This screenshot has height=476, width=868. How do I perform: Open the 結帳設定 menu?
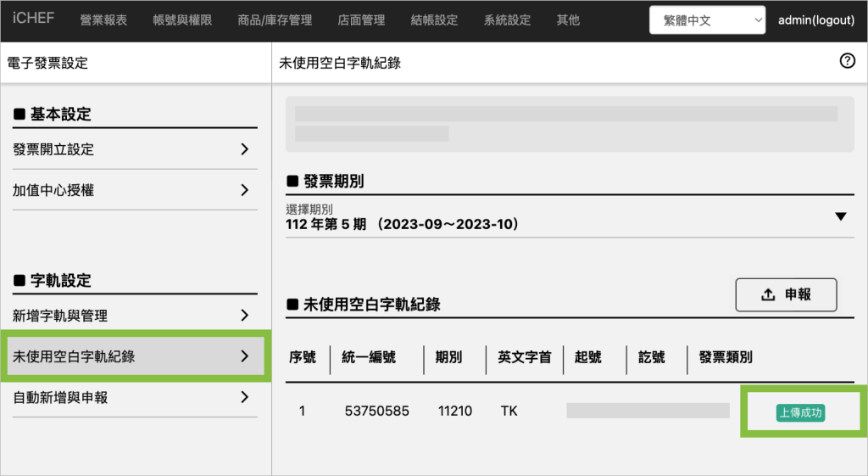click(434, 20)
